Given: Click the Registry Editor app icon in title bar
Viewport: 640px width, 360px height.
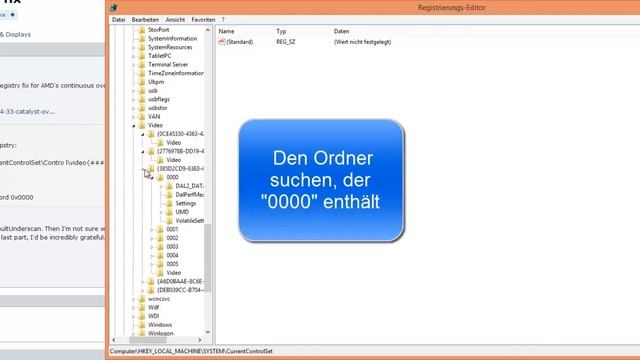Looking at the screenshot, I should (x=114, y=7).
